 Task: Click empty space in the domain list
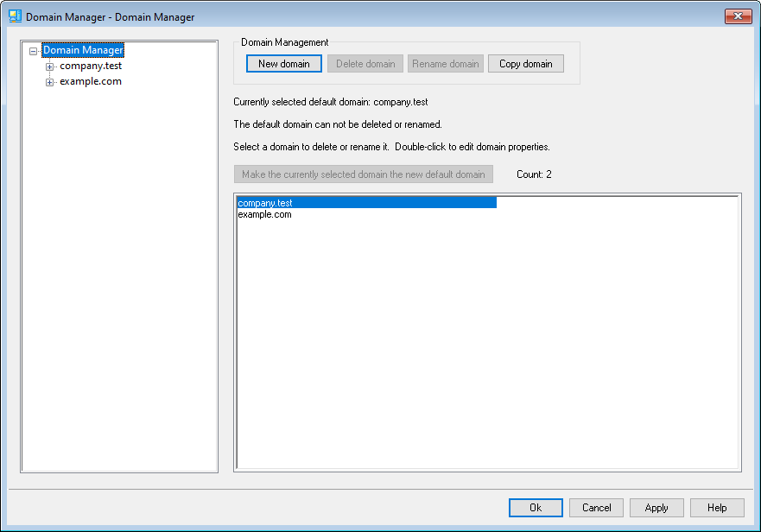tap(487, 345)
